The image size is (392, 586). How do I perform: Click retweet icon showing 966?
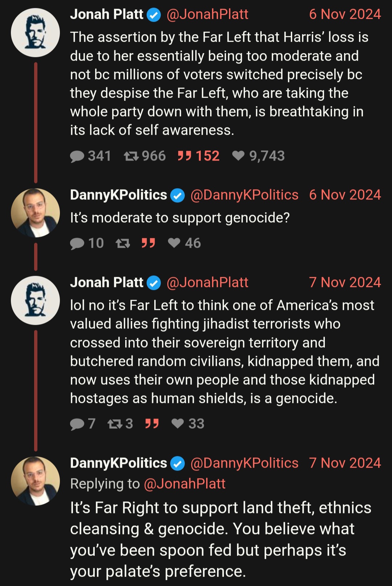(x=131, y=156)
